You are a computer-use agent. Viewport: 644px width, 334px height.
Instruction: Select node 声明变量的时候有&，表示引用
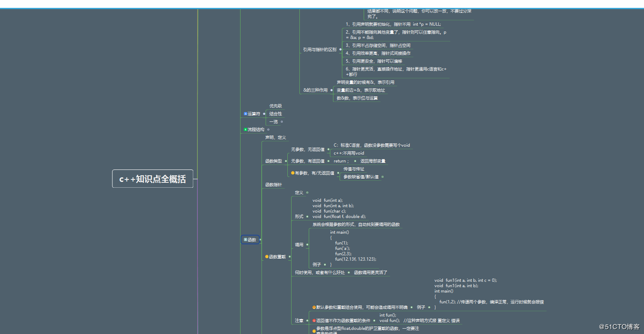(x=365, y=82)
